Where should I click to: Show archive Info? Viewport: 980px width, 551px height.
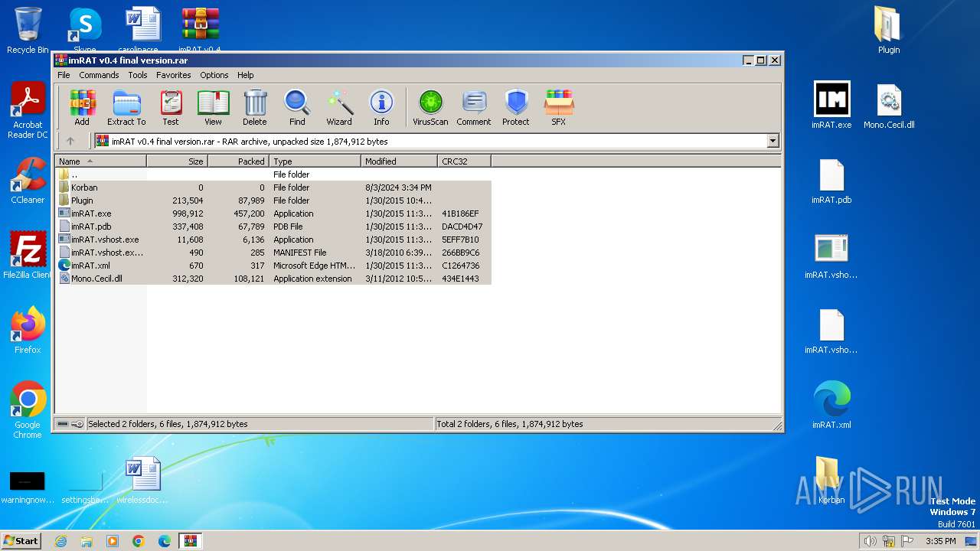point(381,107)
